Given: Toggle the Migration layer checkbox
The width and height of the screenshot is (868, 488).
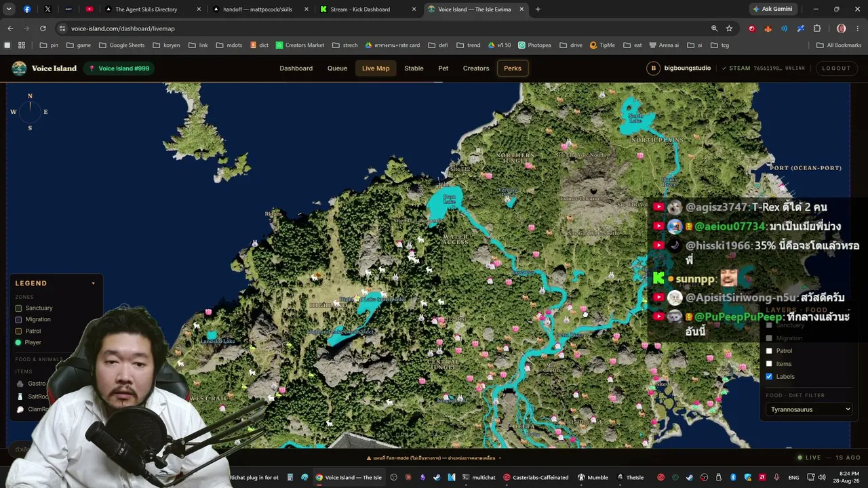Looking at the screenshot, I should [769, 338].
